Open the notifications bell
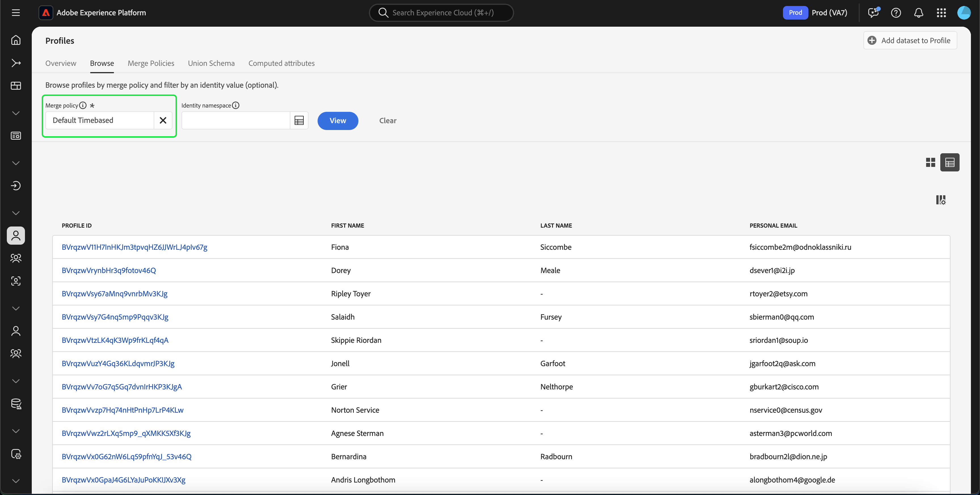This screenshot has width=980, height=495. pyautogui.click(x=918, y=12)
